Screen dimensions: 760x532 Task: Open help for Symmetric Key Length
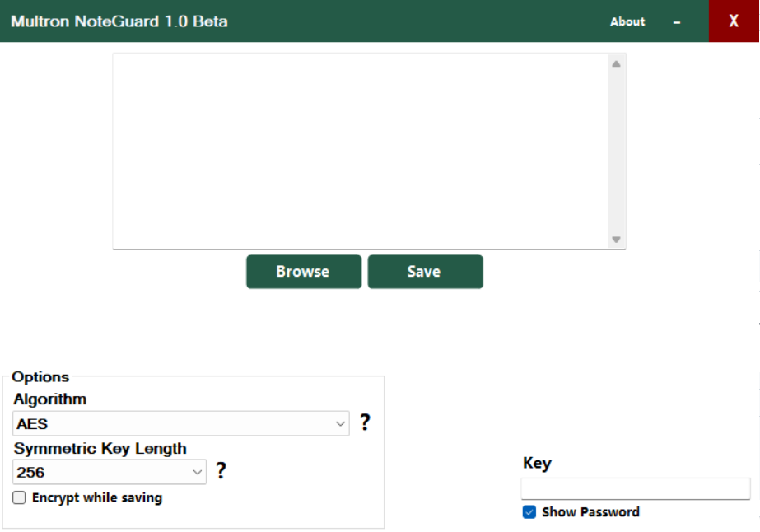[221, 471]
